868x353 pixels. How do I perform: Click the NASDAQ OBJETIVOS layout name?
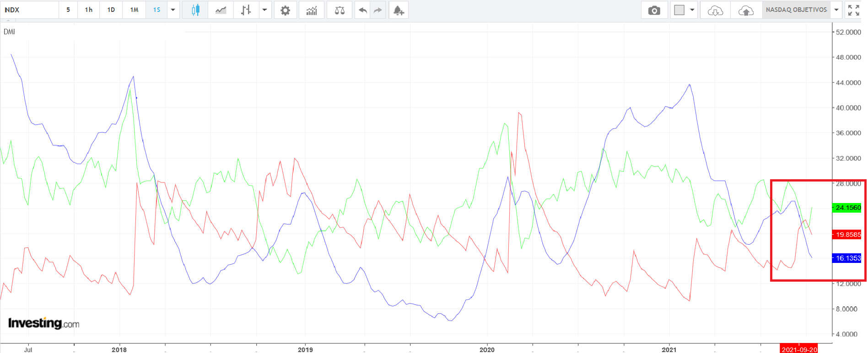[x=796, y=10]
